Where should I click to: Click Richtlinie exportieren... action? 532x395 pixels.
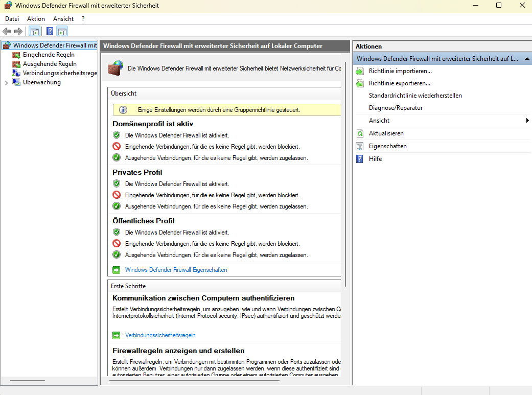pos(400,83)
